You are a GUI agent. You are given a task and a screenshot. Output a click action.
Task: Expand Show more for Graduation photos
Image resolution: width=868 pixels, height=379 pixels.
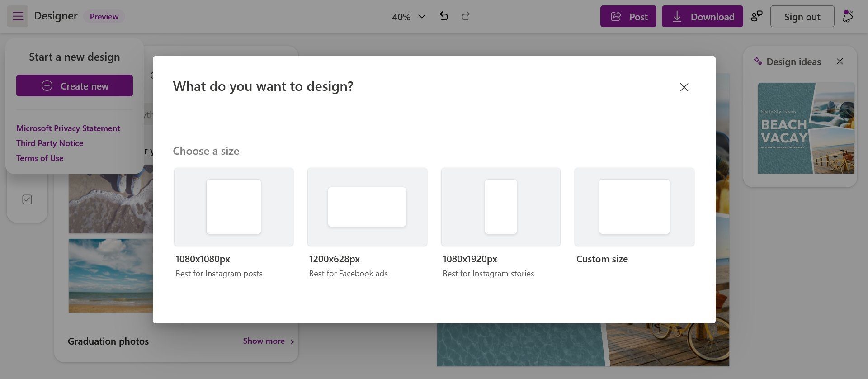[x=268, y=341]
